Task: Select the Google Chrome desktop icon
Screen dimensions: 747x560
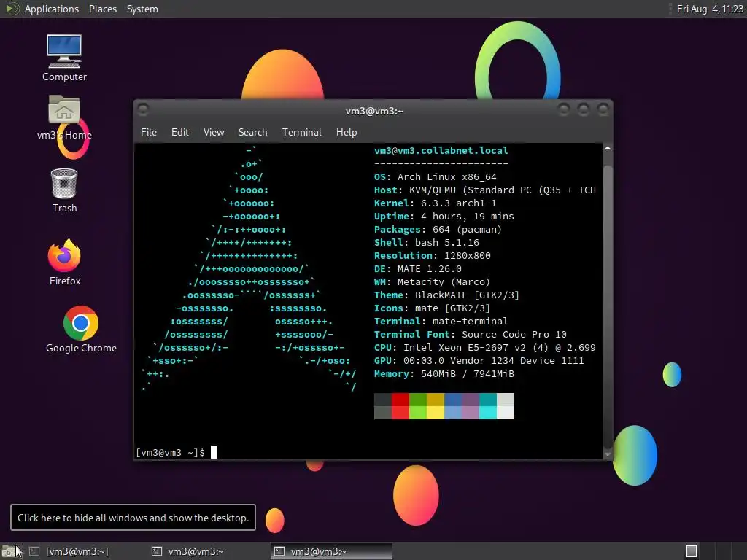Action: 81,330
